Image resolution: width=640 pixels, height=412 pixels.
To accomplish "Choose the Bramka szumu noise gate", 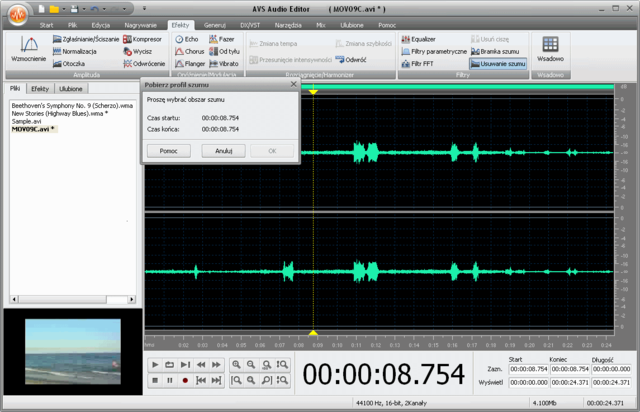I will 495,51.
